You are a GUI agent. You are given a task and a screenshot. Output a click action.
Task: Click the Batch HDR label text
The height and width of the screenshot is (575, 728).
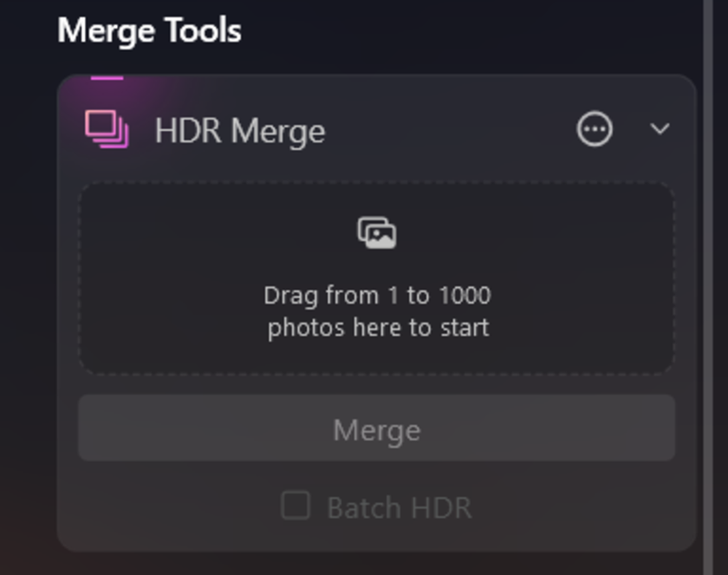coord(399,507)
